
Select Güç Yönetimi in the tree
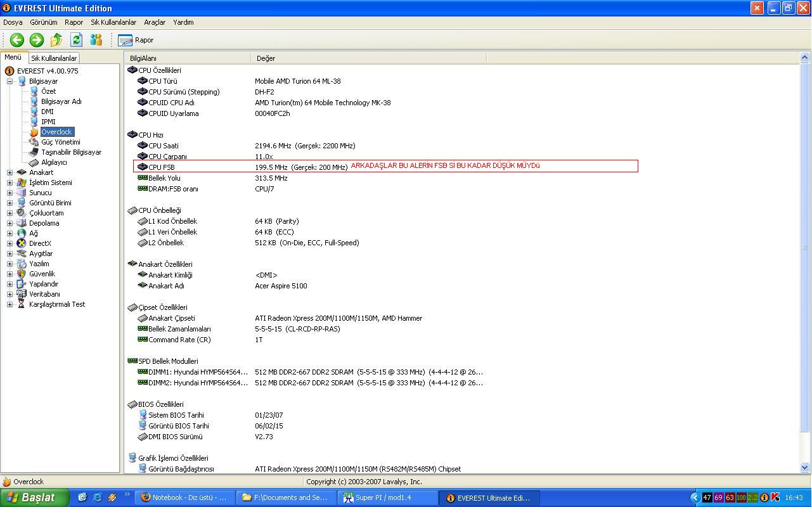coord(60,142)
